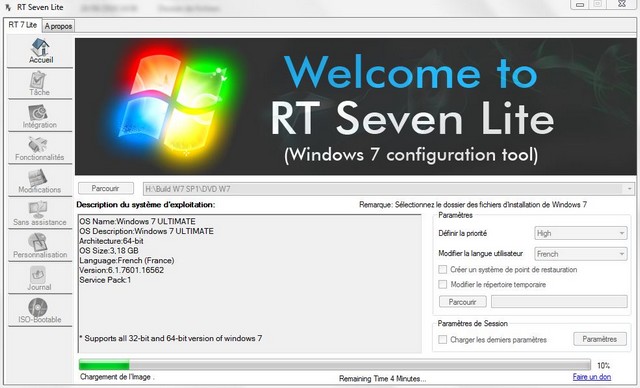Viewport: 640px width, 388px height.
Task: Select the OS Size:3,18 GB line
Action: pyautogui.click(x=109, y=251)
